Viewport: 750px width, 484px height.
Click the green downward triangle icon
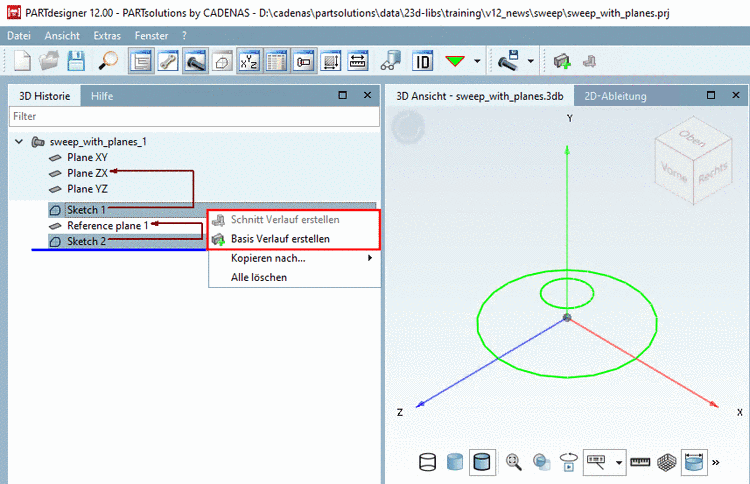click(x=455, y=61)
